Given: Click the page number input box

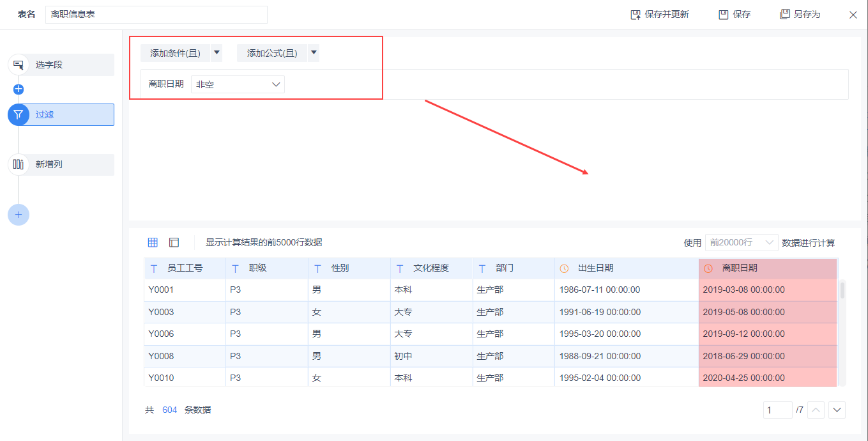Looking at the screenshot, I should pyautogui.click(x=778, y=410).
